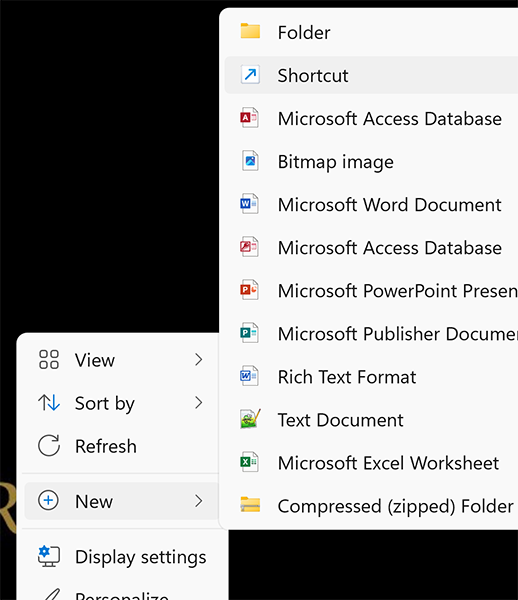Click the Bitmap image icon

point(250,161)
